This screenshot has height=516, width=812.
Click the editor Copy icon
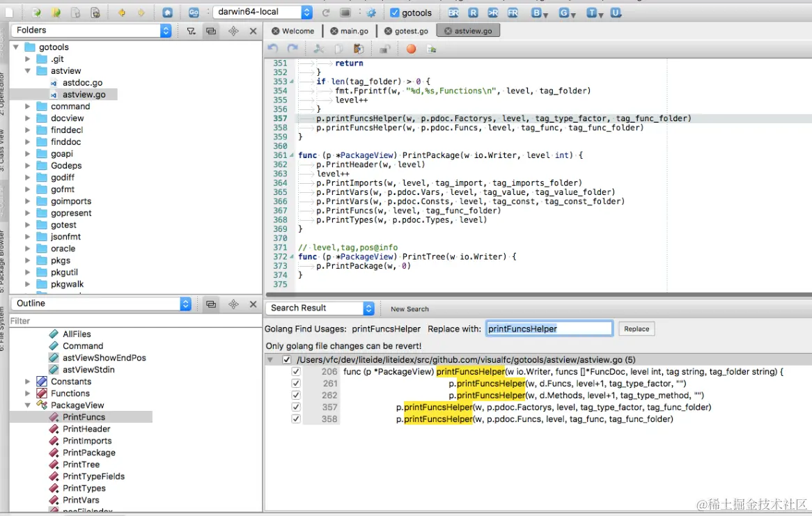pyautogui.click(x=338, y=49)
